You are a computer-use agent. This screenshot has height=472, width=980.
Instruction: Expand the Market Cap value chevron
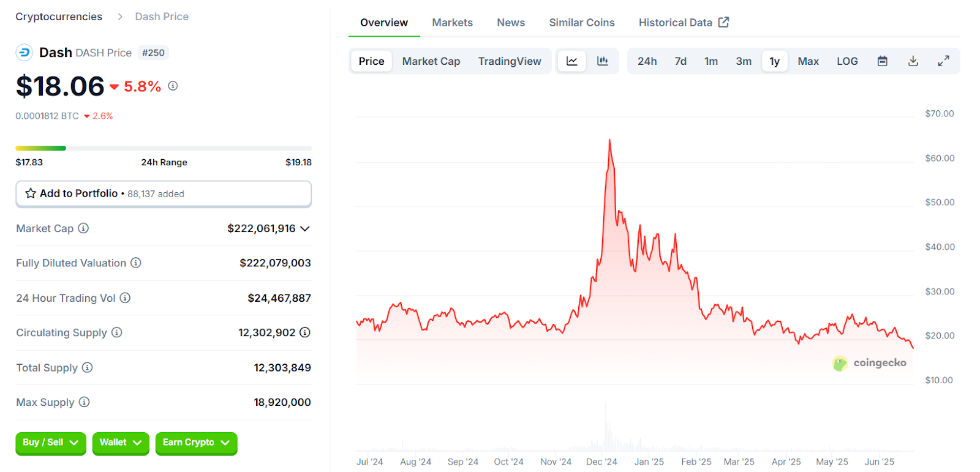point(305,228)
